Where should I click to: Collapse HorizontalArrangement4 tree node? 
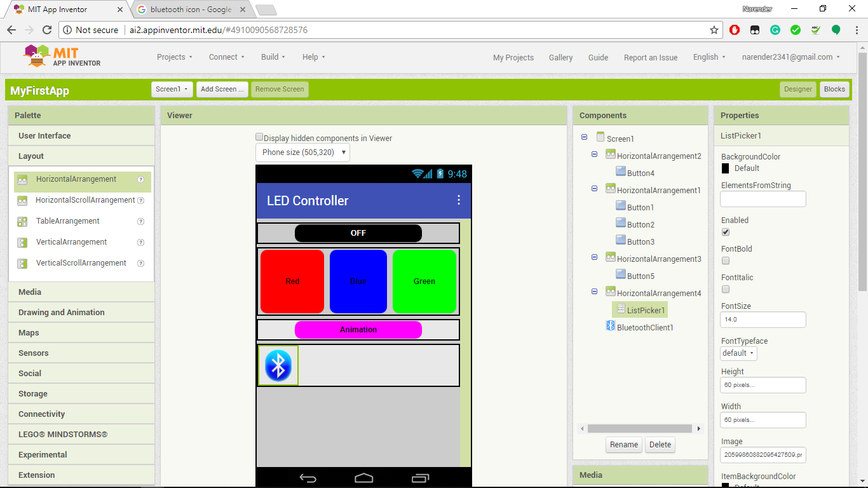click(x=595, y=292)
